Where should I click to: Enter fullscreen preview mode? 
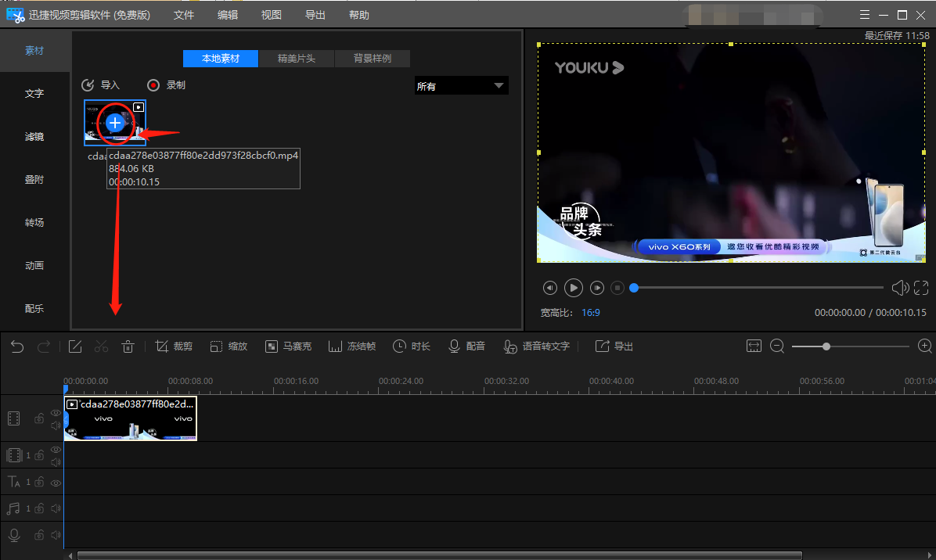click(921, 288)
